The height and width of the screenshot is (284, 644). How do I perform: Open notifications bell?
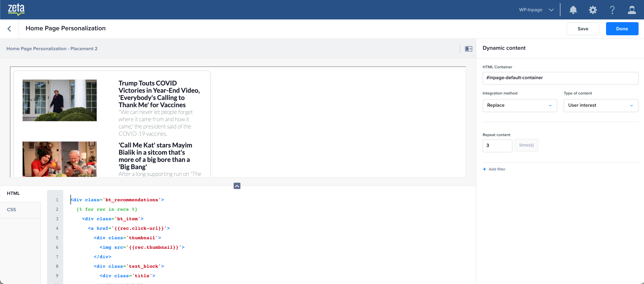click(x=573, y=10)
